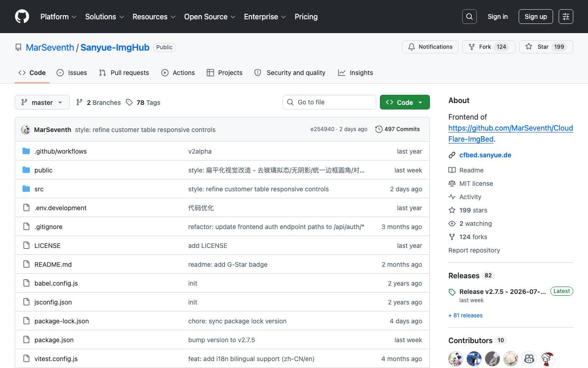
Task: Click the file icon beside LICENSE
Action: point(26,246)
